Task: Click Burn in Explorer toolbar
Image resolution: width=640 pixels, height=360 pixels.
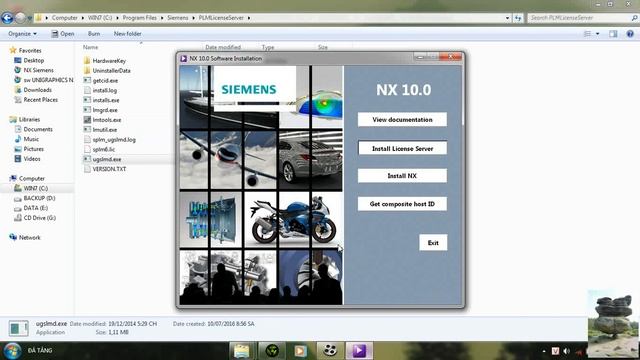Action: (x=94, y=33)
